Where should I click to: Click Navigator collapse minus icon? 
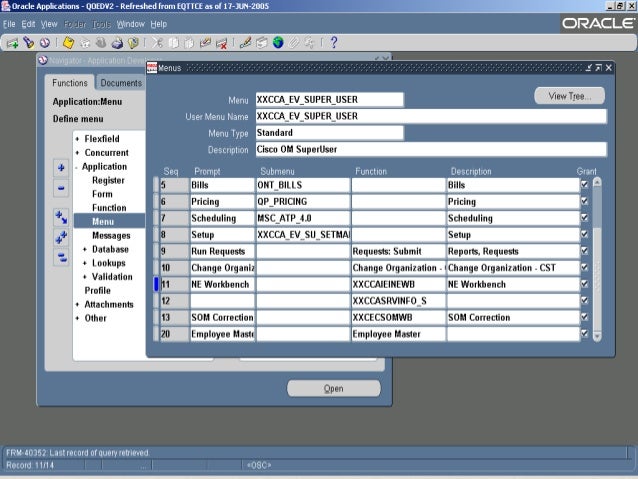tap(61, 188)
